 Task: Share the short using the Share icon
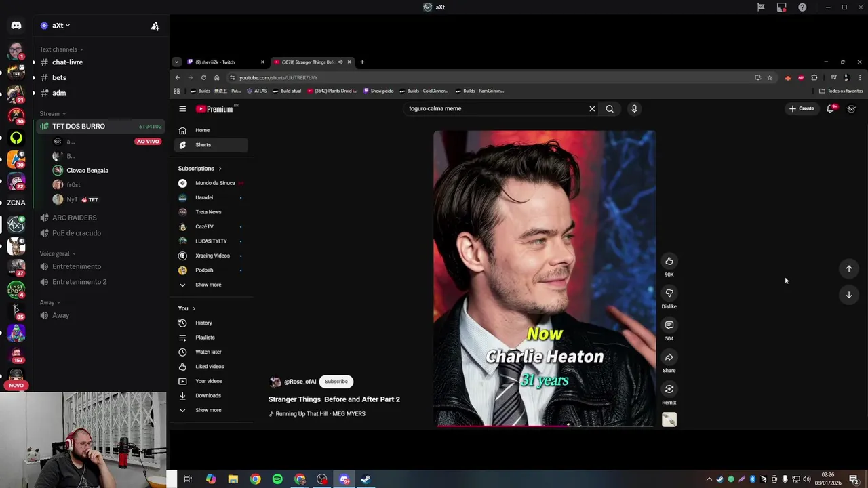tap(669, 357)
